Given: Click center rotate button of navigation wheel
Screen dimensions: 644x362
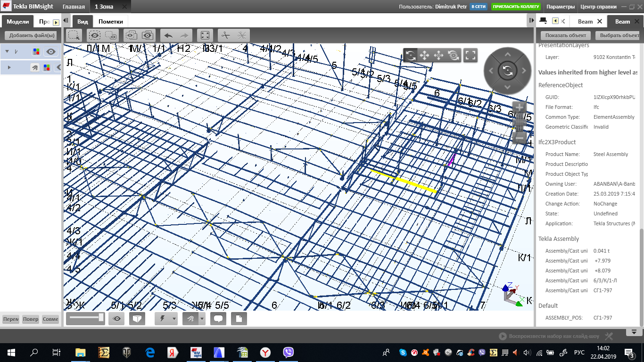Looking at the screenshot, I should coord(508,71).
